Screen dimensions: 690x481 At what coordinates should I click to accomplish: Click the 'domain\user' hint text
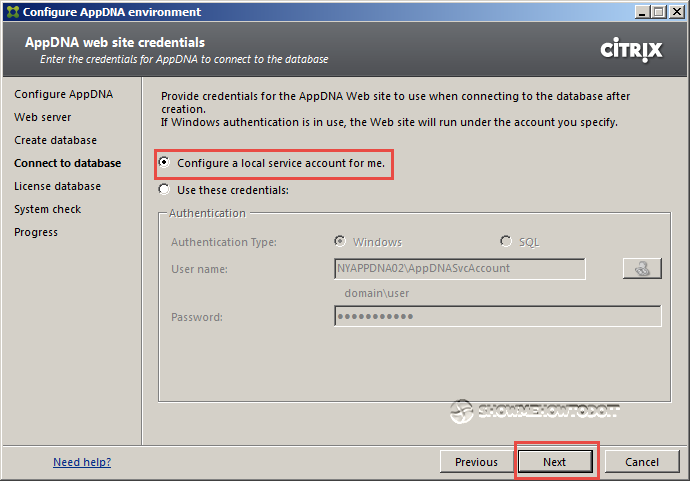(x=377, y=293)
